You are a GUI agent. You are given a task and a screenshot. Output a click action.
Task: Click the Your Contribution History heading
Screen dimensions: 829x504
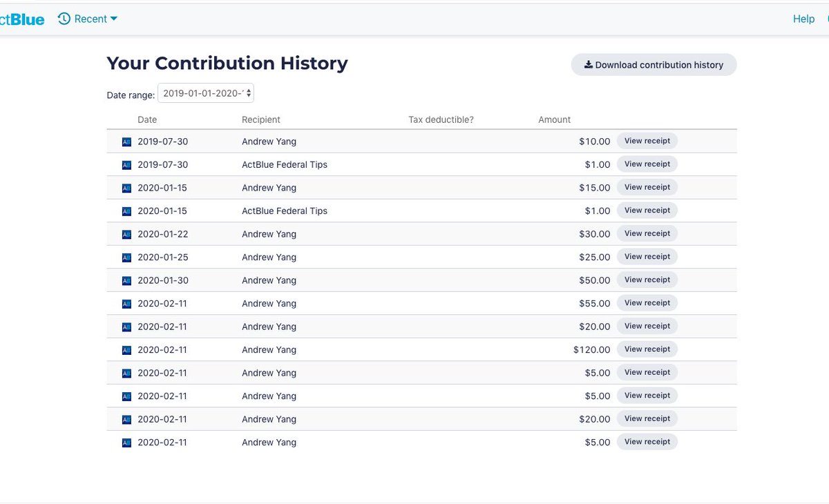pos(227,63)
